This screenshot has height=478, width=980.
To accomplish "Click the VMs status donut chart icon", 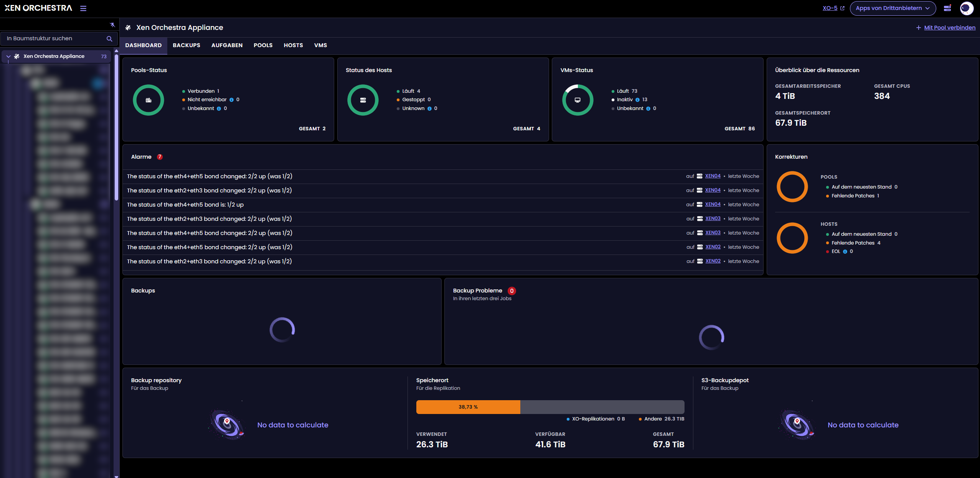I will pyautogui.click(x=577, y=100).
